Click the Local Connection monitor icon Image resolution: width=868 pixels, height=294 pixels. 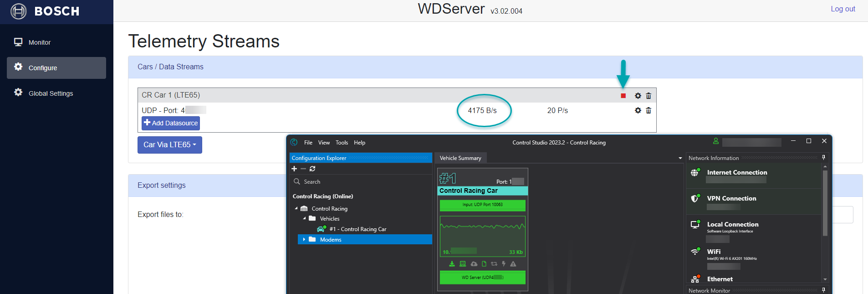click(695, 224)
